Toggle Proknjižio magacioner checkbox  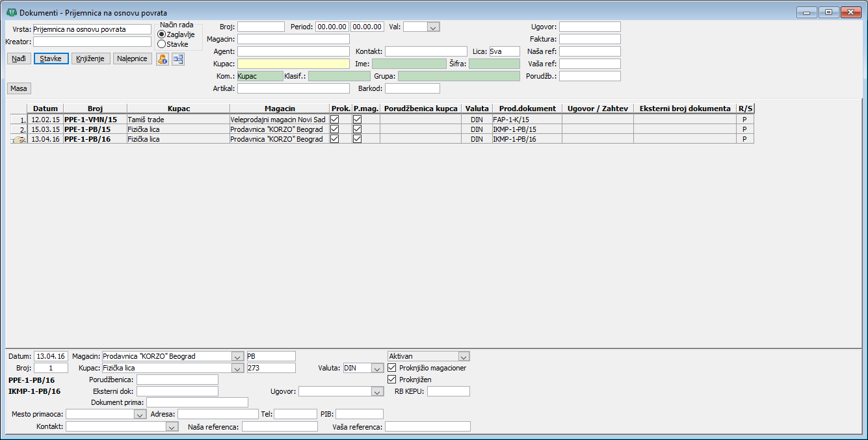coord(391,368)
